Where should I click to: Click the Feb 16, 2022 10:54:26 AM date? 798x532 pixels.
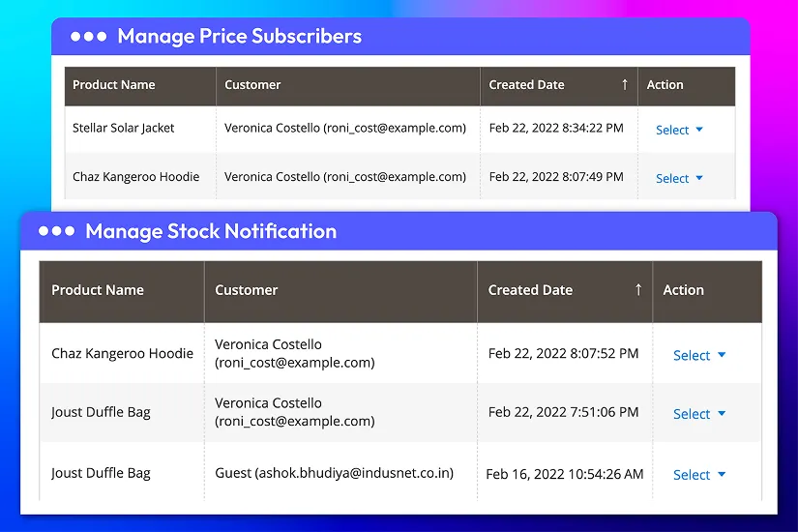pos(565,474)
